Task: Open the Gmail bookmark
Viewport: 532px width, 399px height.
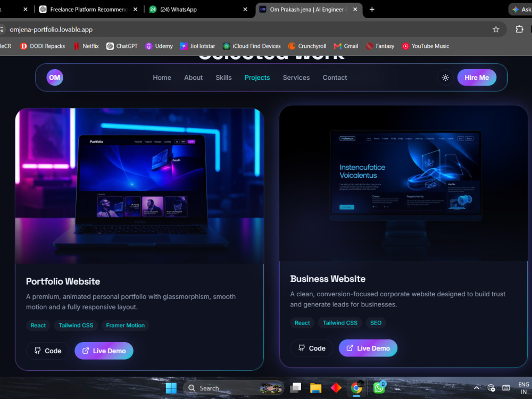Action: click(346, 46)
